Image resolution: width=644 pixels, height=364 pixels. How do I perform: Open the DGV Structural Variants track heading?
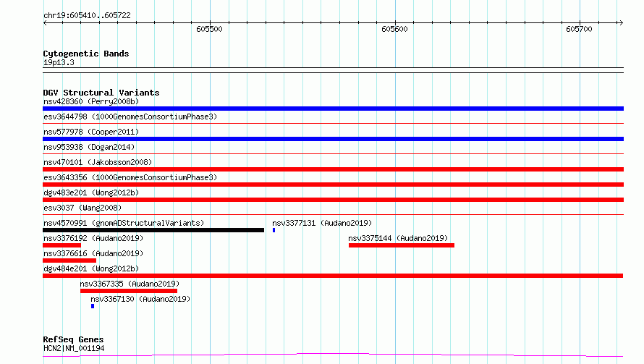coord(101,93)
